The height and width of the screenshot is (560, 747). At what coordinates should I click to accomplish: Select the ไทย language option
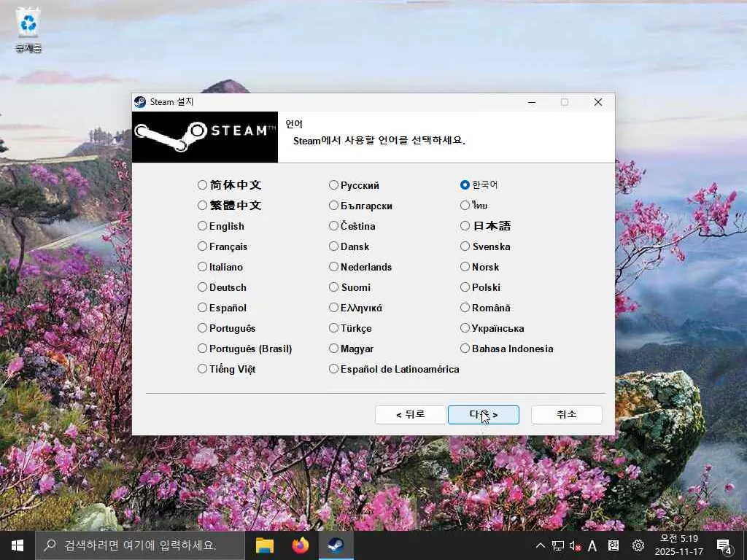click(x=474, y=205)
